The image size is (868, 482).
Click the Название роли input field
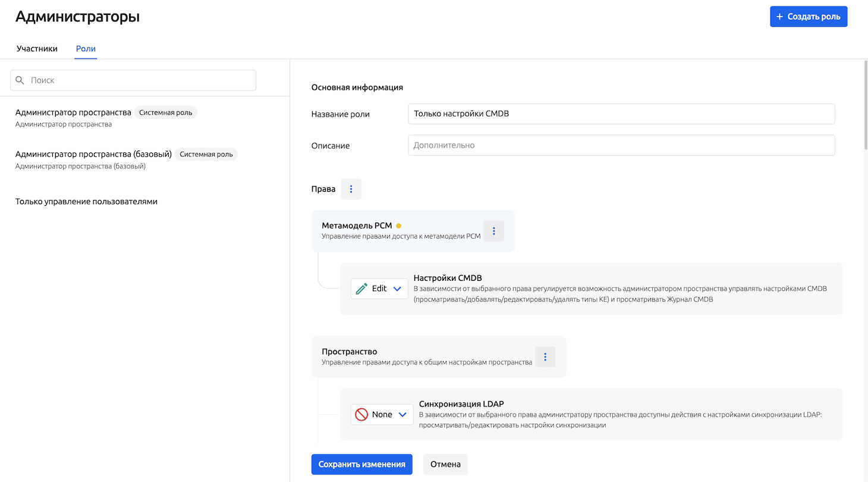(x=621, y=114)
